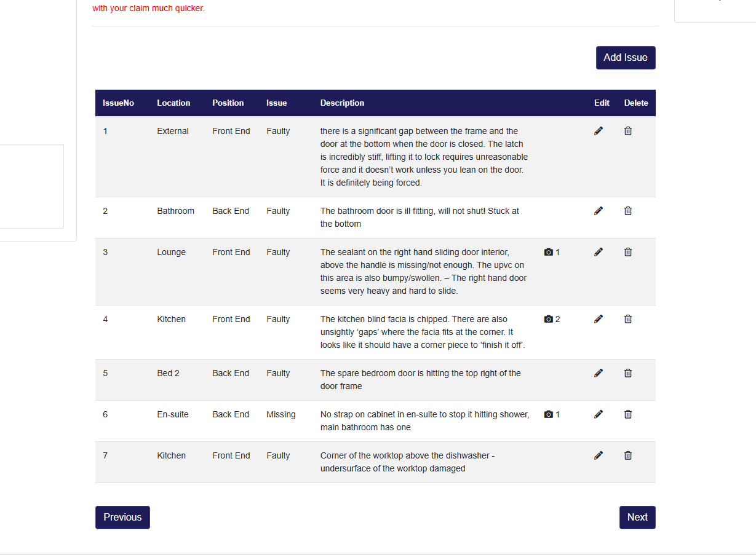The image size is (756, 555).
Task: View the 2 photos for issue 4
Action: [552, 319]
